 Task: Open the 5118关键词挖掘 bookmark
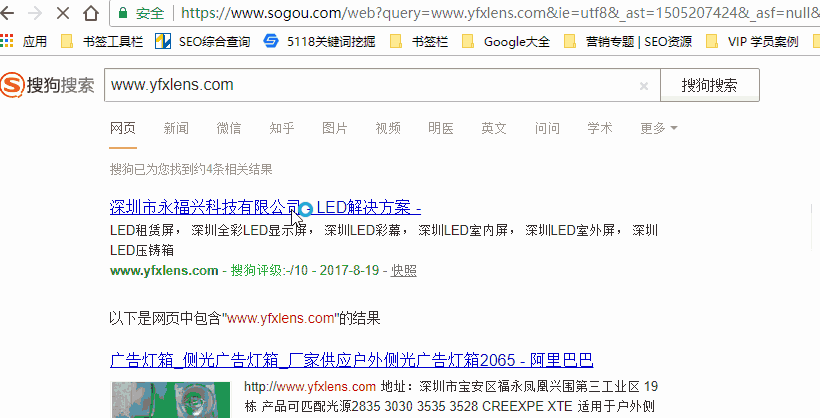[x=320, y=41]
